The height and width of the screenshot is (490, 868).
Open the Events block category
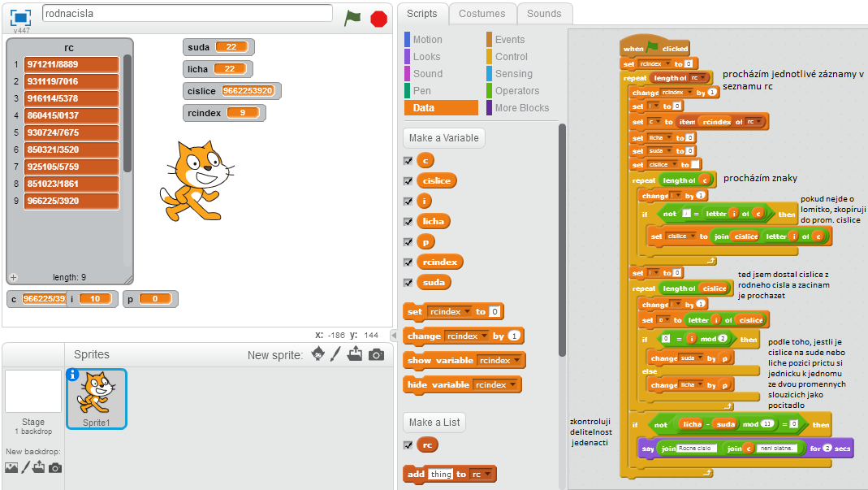(x=509, y=39)
